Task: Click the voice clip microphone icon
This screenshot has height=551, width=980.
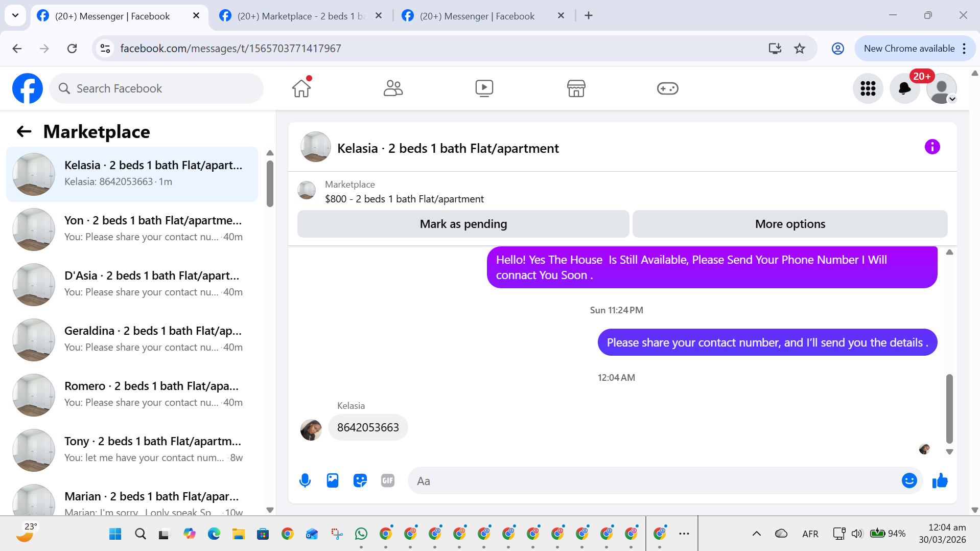Action: [305, 480]
